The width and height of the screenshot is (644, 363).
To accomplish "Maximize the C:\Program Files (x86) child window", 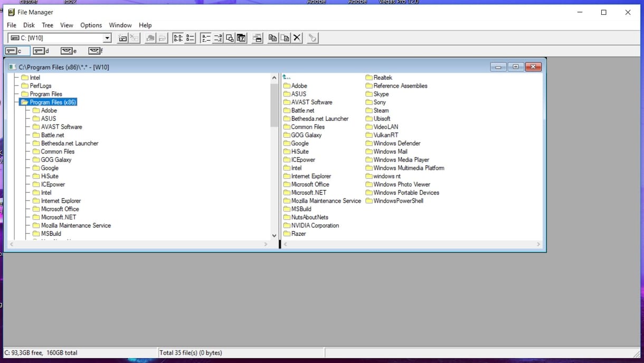I will 516,67.
